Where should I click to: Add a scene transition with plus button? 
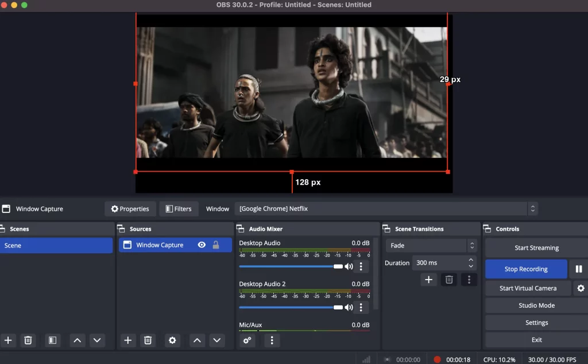point(428,280)
